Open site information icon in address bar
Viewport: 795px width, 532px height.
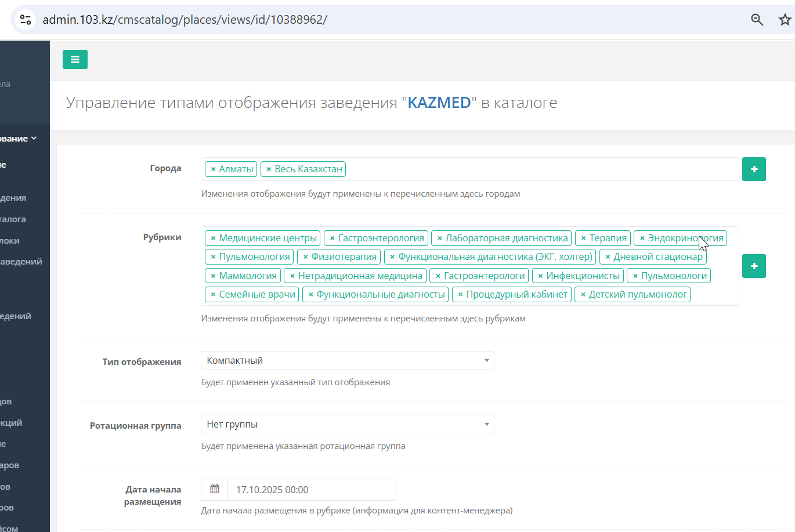click(26, 20)
